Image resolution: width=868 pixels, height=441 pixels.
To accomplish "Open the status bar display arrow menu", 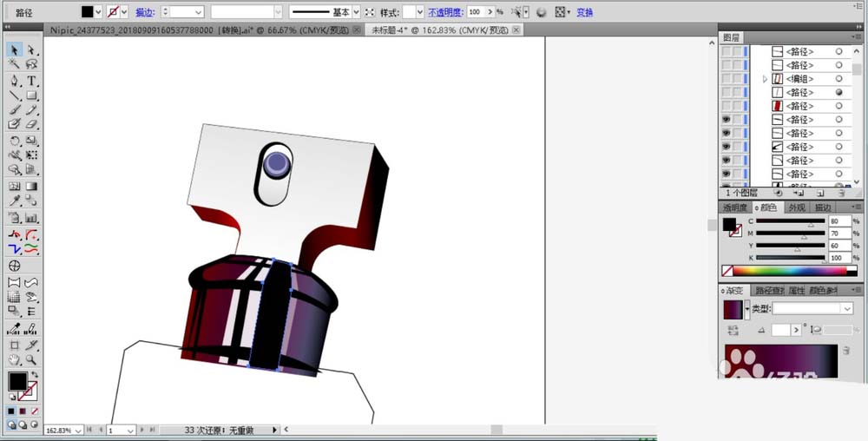I will pyautogui.click(x=274, y=430).
